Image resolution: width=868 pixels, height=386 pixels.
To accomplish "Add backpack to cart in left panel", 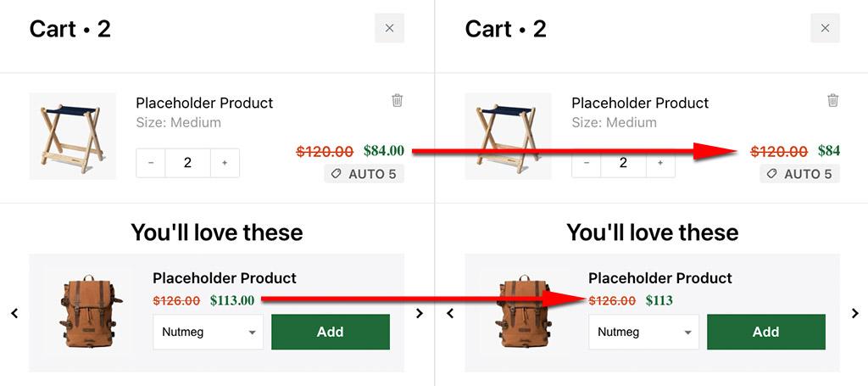I will 330,332.
